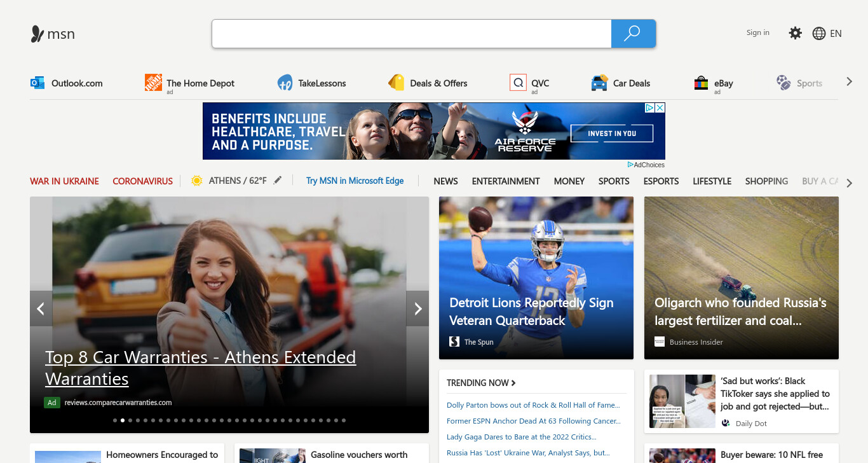The image size is (868, 463).
Task: Expand the shortcuts row with right chevron
Action: tap(849, 81)
